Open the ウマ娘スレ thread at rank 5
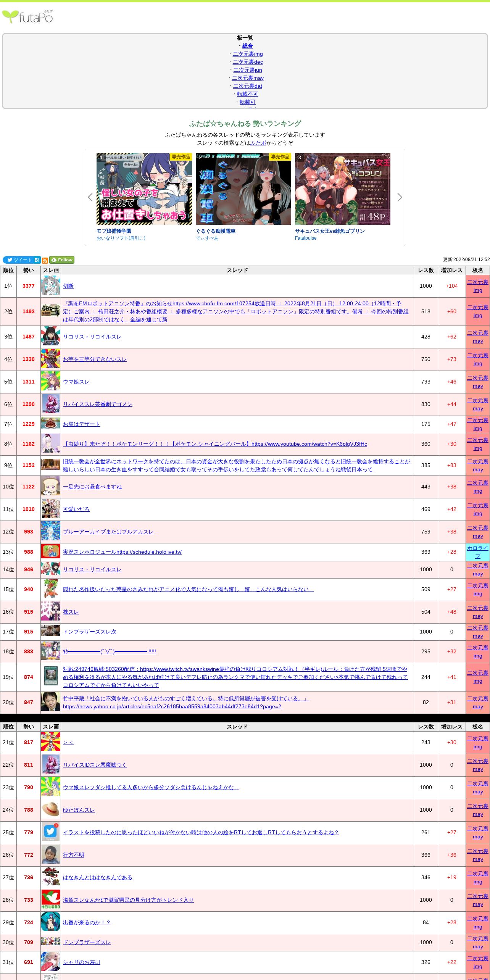The width and height of the screenshot is (490, 980). 76,382
